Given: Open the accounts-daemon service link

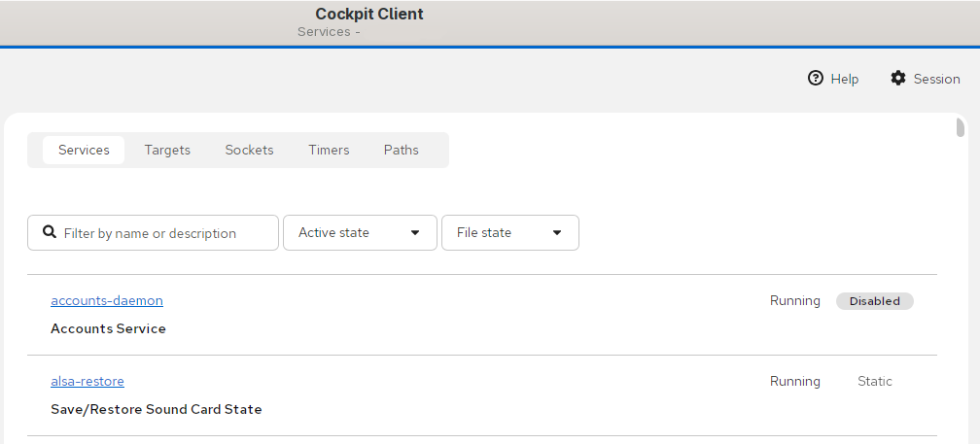Looking at the screenshot, I should (107, 300).
